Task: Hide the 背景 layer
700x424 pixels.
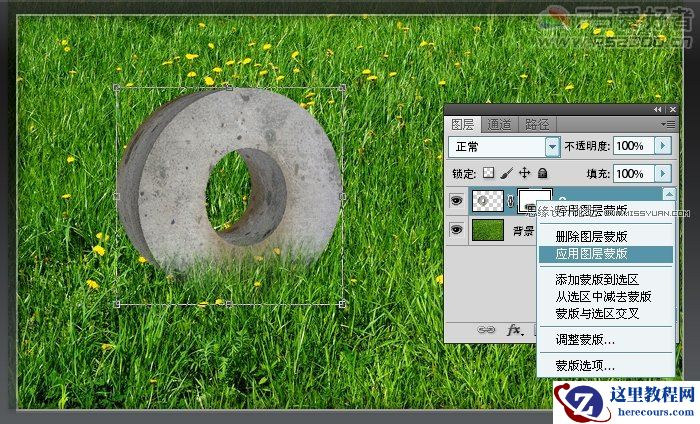Action: point(456,229)
